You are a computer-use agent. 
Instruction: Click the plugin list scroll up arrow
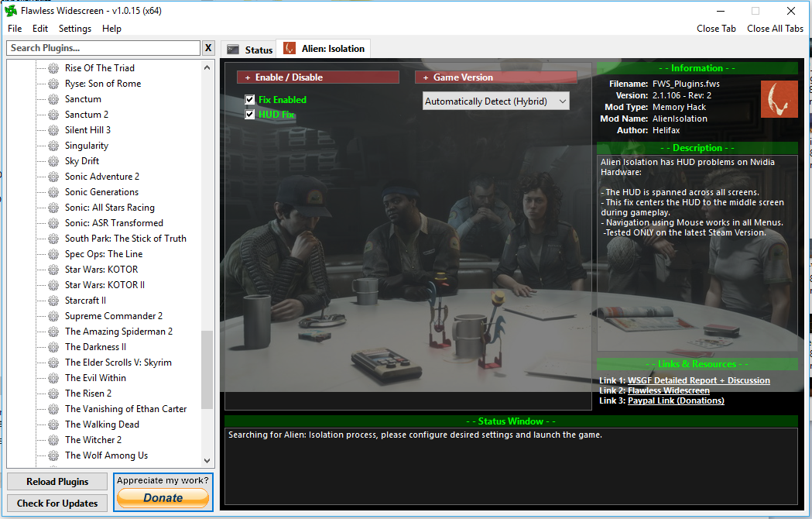(207, 67)
